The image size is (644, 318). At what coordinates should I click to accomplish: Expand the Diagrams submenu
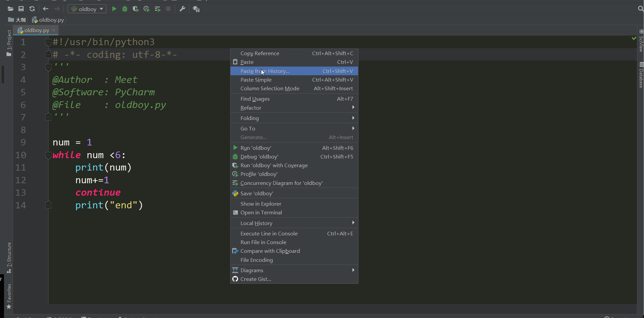(294, 270)
